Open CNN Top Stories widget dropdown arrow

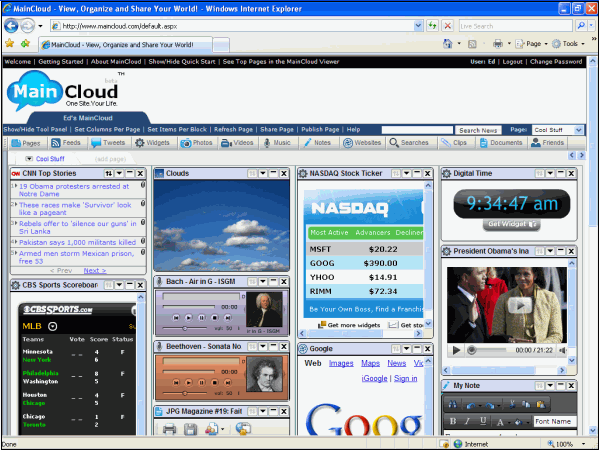(x=120, y=173)
